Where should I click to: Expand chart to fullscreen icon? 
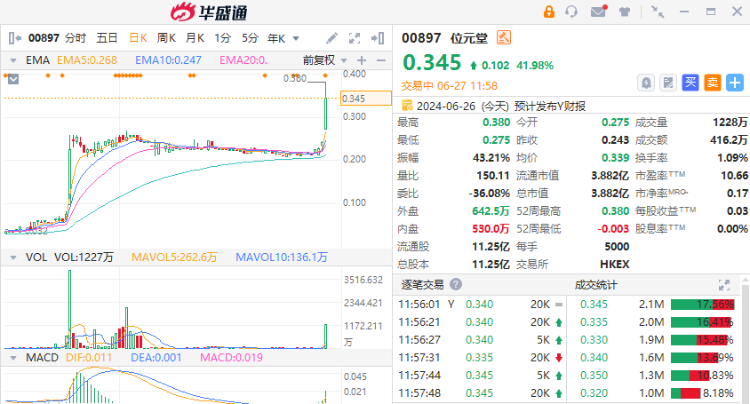[354, 38]
